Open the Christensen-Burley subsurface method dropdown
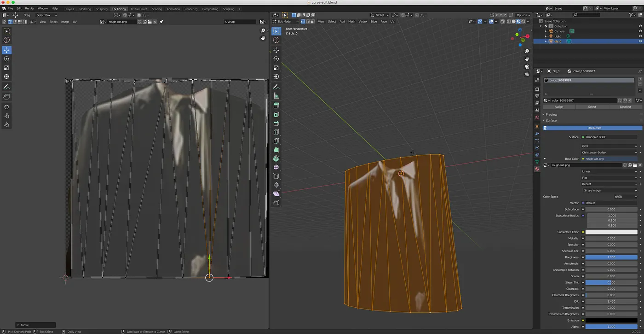The image size is (644, 334). 609,152
